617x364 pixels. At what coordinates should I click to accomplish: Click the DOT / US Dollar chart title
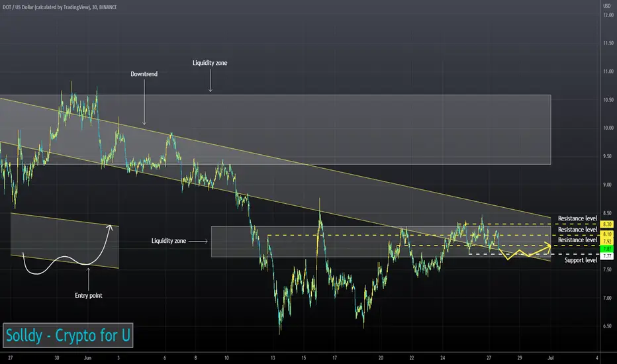[x=60, y=7]
